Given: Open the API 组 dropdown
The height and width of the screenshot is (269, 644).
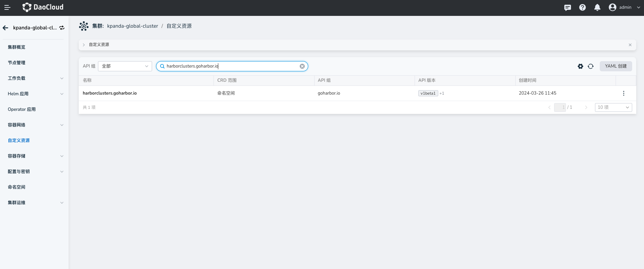Looking at the screenshot, I should (x=125, y=66).
